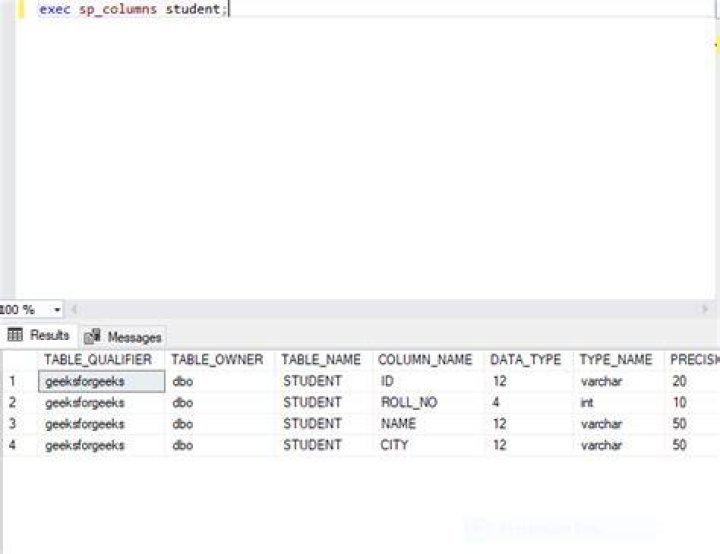Select the geeksforgeeks cell in row 2
This screenshot has width=720, height=554.
tap(101, 403)
